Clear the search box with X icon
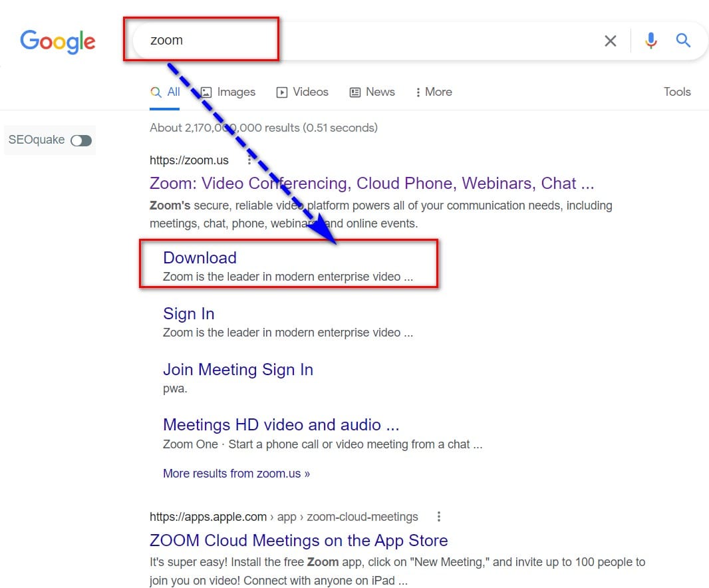The image size is (709, 588). point(610,41)
